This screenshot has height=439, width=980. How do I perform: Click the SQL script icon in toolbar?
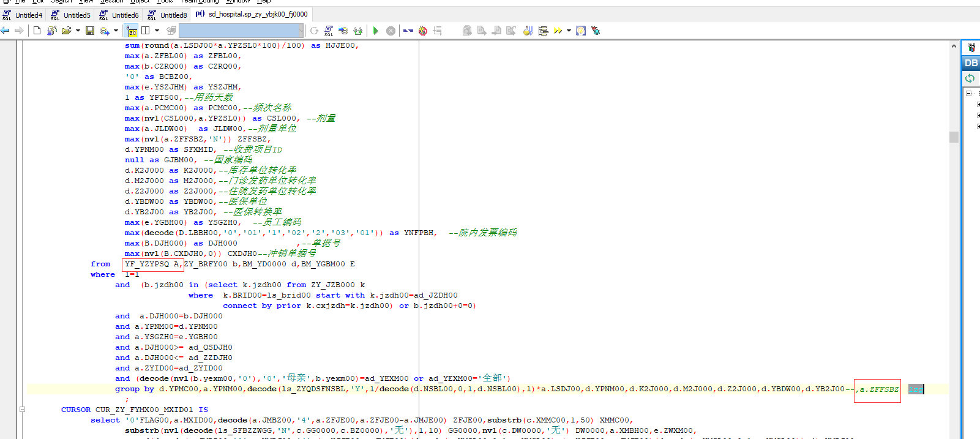pyautogui.click(x=329, y=31)
